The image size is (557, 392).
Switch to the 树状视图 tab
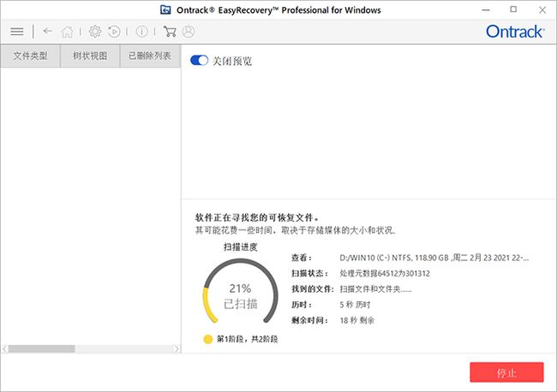[x=90, y=56]
